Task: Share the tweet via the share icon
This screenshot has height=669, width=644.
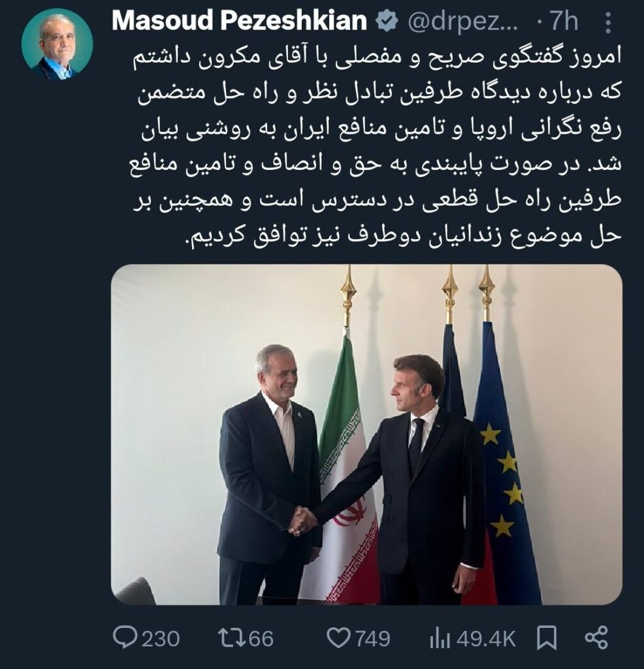Action: 595,638
